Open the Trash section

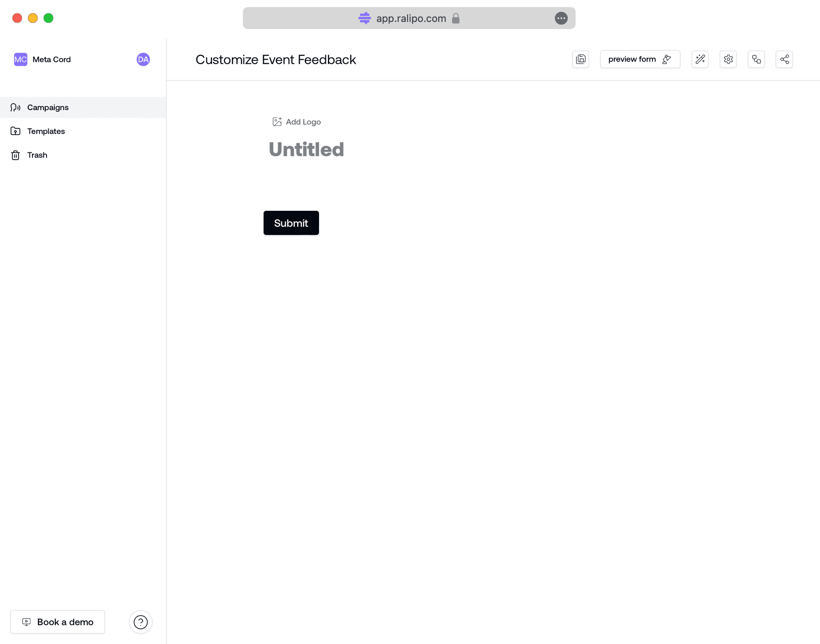(37, 155)
